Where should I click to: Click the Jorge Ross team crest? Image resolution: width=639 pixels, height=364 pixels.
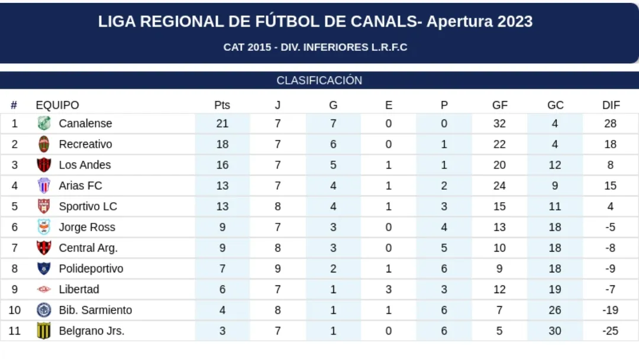coord(44,227)
